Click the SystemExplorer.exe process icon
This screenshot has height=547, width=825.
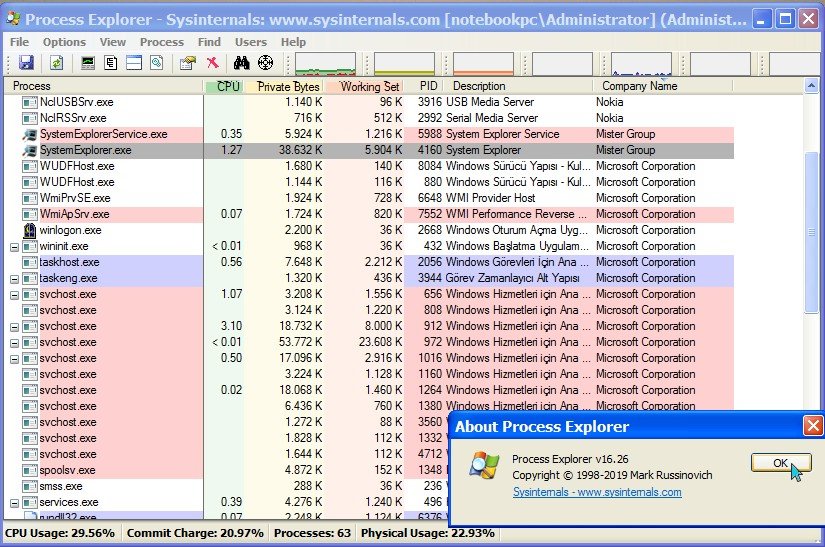tap(29, 150)
